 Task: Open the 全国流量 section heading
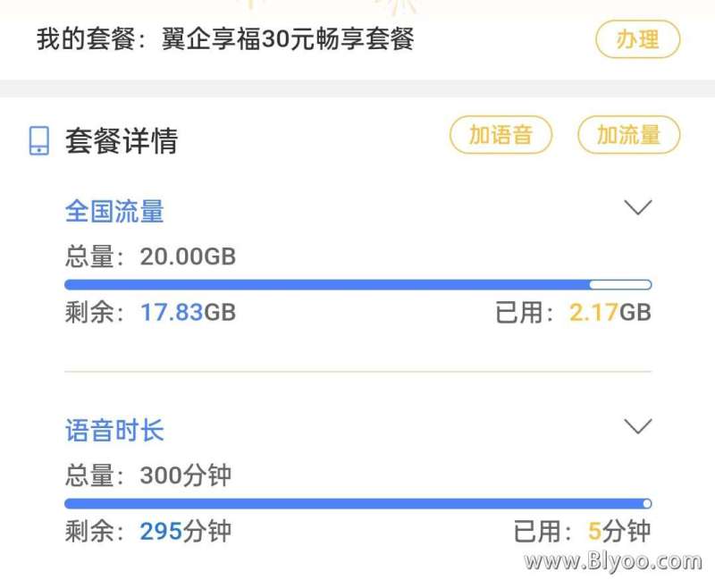114,211
